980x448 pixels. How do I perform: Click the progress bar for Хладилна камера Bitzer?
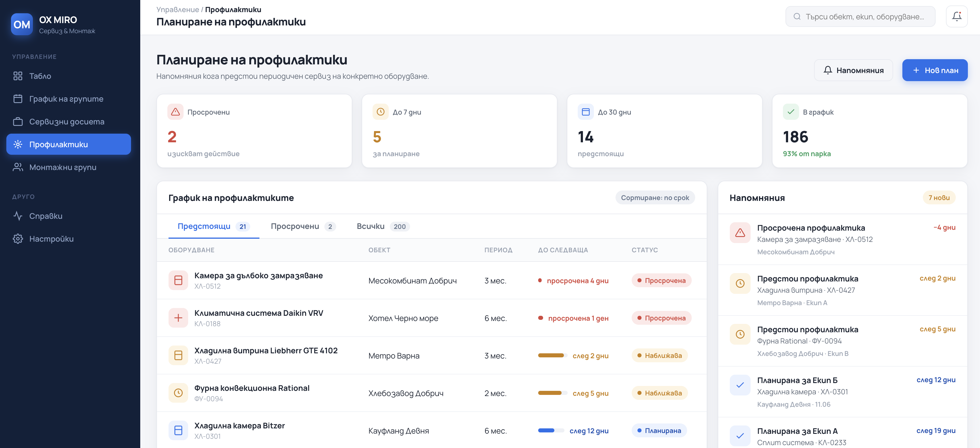[551, 430]
